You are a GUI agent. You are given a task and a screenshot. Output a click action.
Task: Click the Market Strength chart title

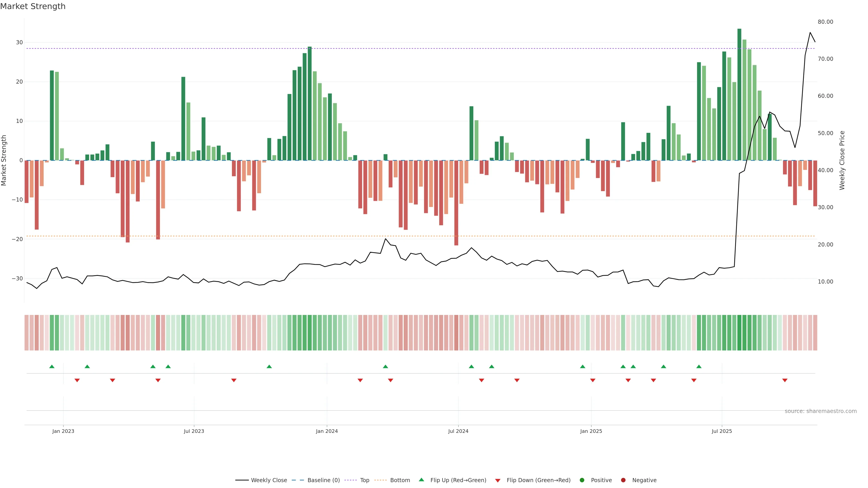(x=33, y=6)
